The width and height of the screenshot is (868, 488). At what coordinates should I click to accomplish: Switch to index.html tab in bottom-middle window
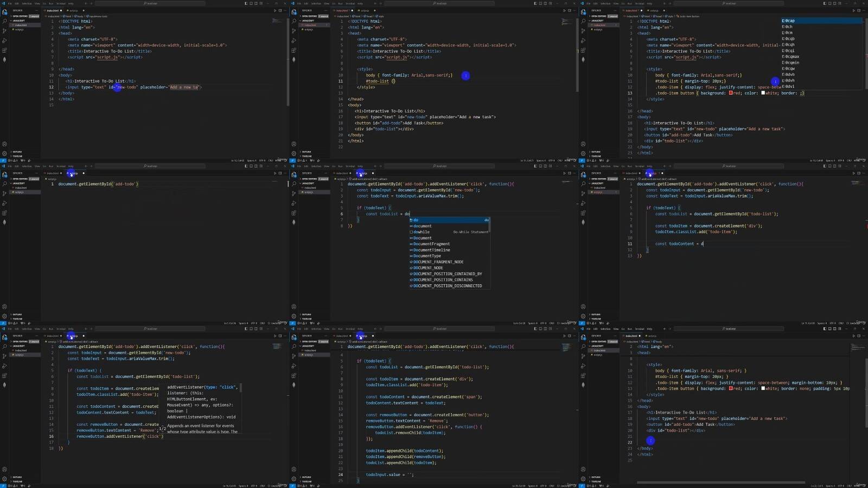[342, 336]
